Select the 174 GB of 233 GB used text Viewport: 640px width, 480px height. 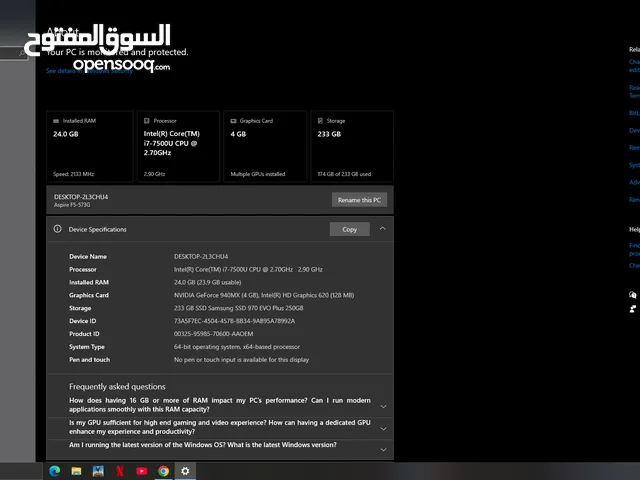click(344, 174)
